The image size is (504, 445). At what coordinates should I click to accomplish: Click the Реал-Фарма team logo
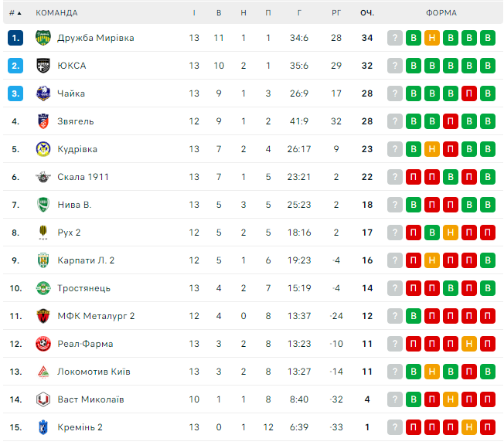pos(43,344)
